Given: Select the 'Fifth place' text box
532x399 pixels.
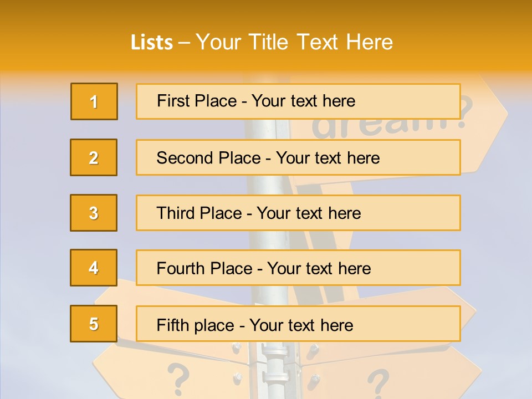Looking at the screenshot, I should tap(298, 324).
